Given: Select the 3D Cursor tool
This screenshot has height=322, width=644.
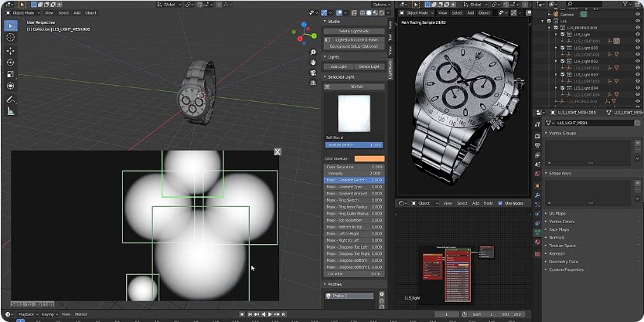Looking at the screenshot, I should (x=11, y=38).
